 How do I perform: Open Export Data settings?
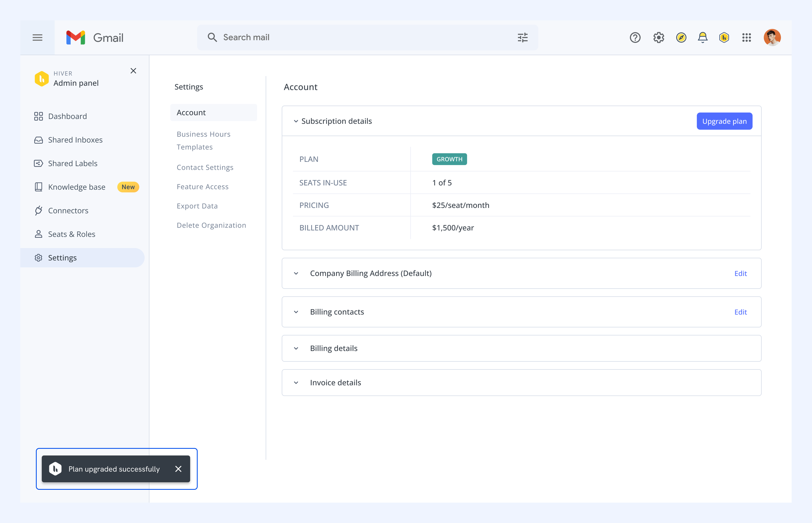[x=197, y=206]
